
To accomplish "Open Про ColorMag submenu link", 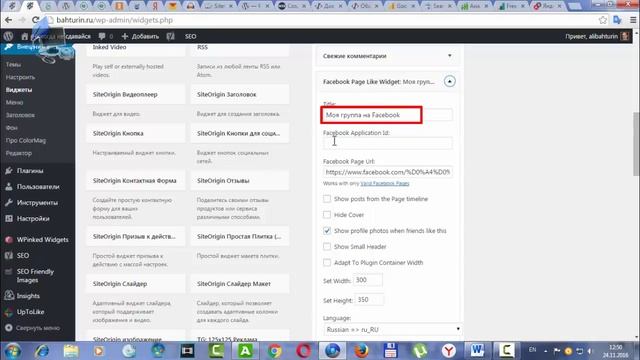I will (26, 140).
